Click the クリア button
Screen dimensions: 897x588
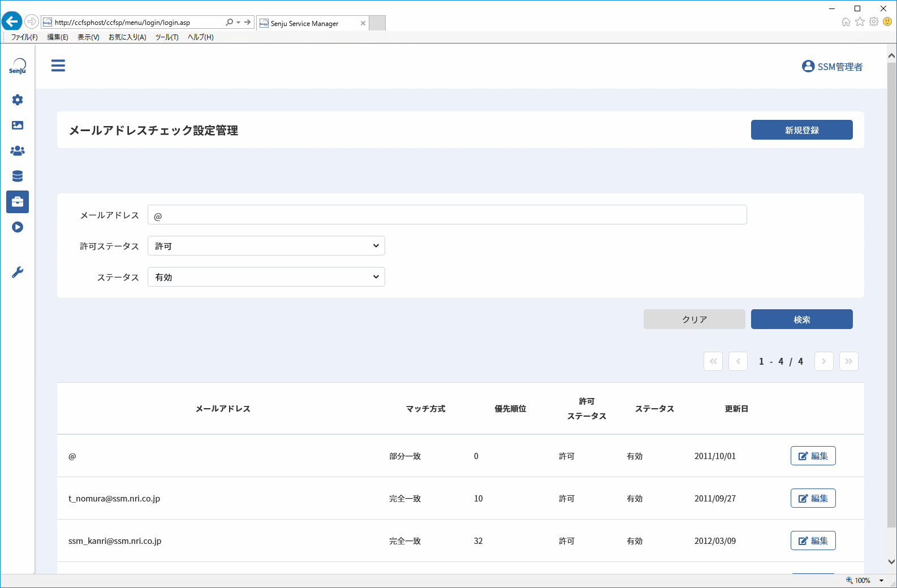tap(695, 319)
